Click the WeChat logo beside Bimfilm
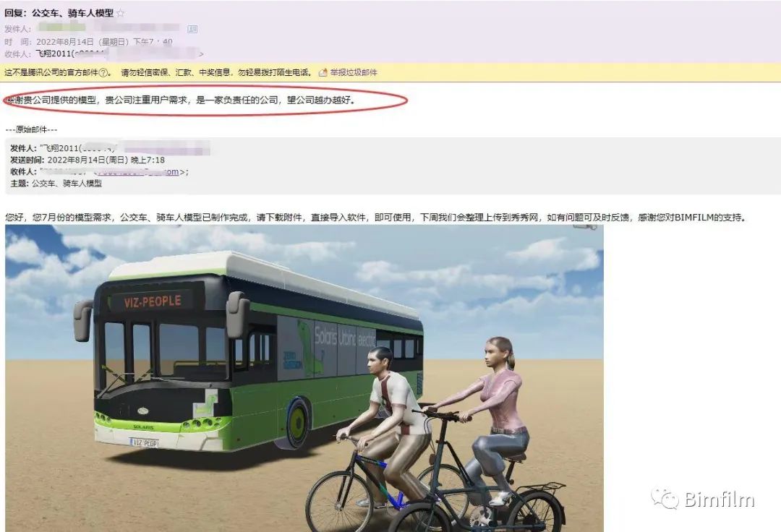 click(665, 498)
